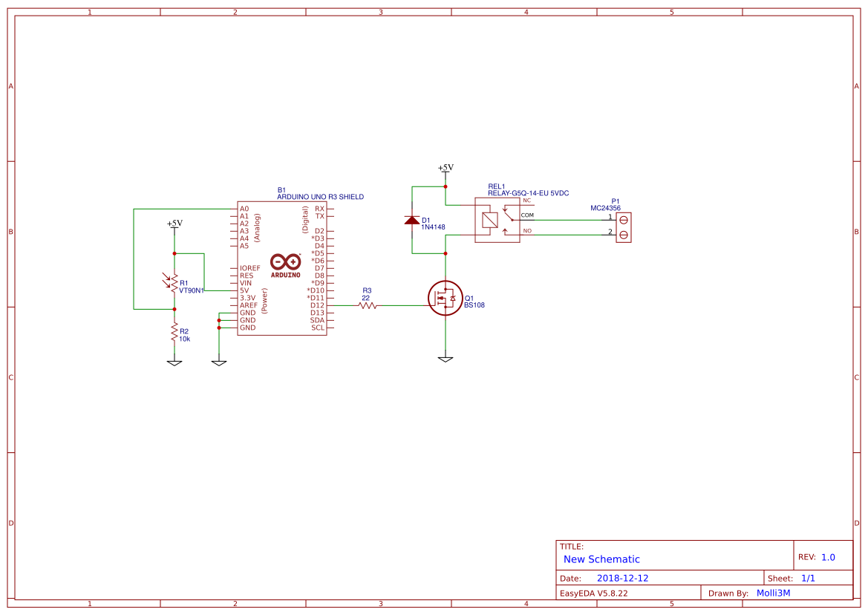The height and width of the screenshot is (615, 868).
Task: Click the ground symbol under resistor R2
Action: (173, 362)
